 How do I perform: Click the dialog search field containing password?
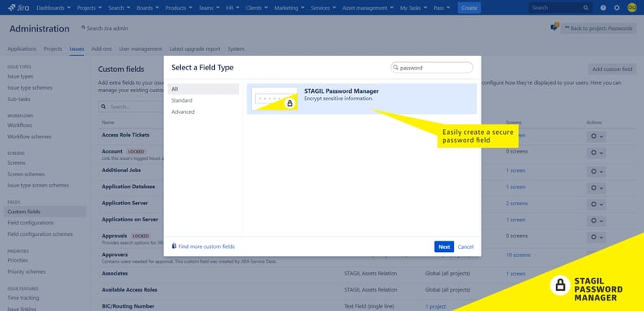click(431, 68)
